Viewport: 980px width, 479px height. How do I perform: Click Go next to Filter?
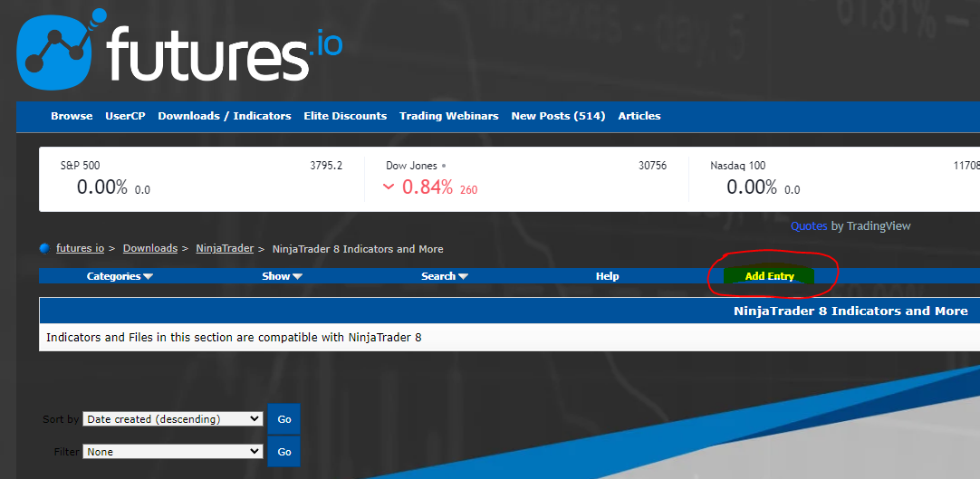tap(283, 452)
